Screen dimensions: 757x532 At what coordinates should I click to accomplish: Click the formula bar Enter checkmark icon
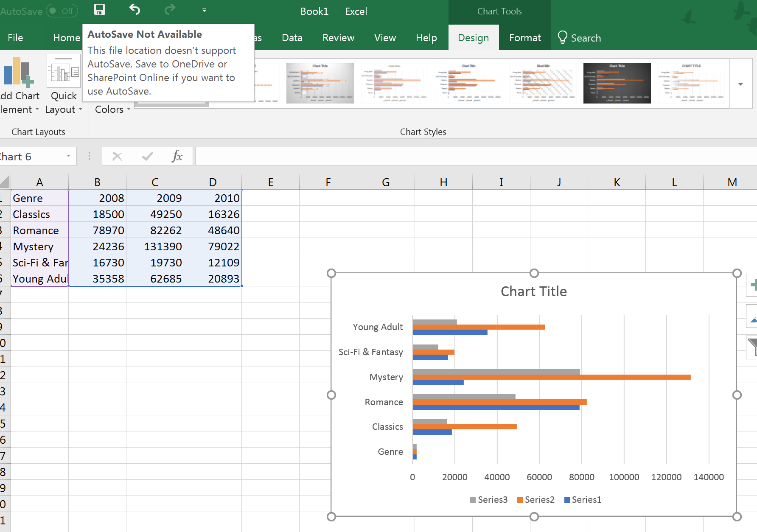point(147,157)
